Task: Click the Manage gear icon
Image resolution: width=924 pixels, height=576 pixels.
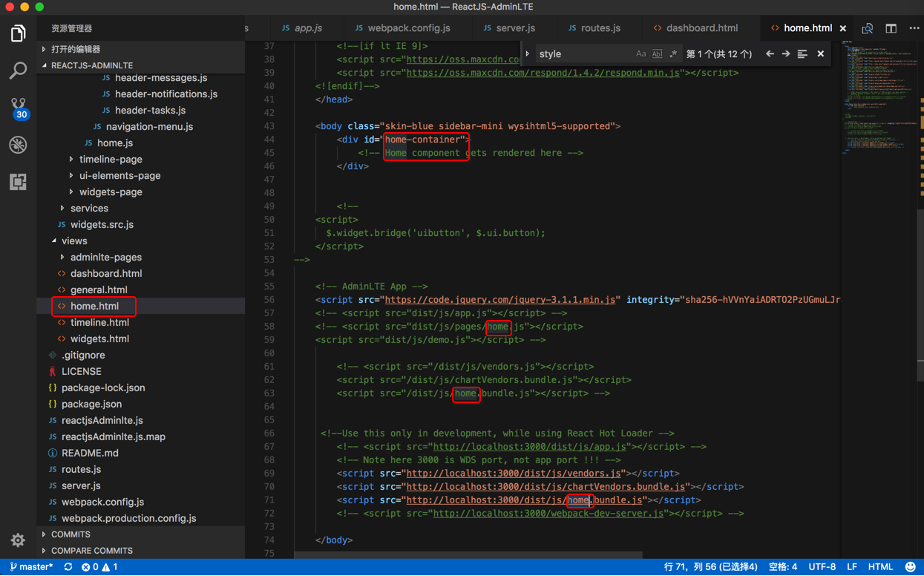Action: point(18,540)
